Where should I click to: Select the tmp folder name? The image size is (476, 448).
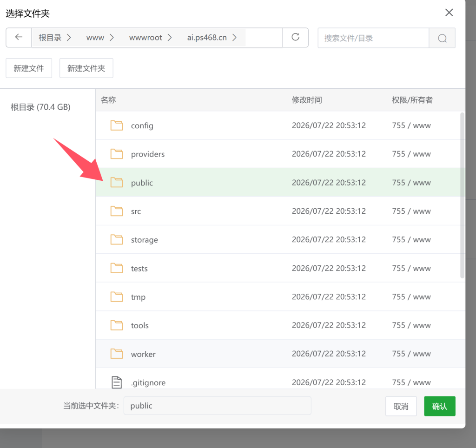coord(138,297)
